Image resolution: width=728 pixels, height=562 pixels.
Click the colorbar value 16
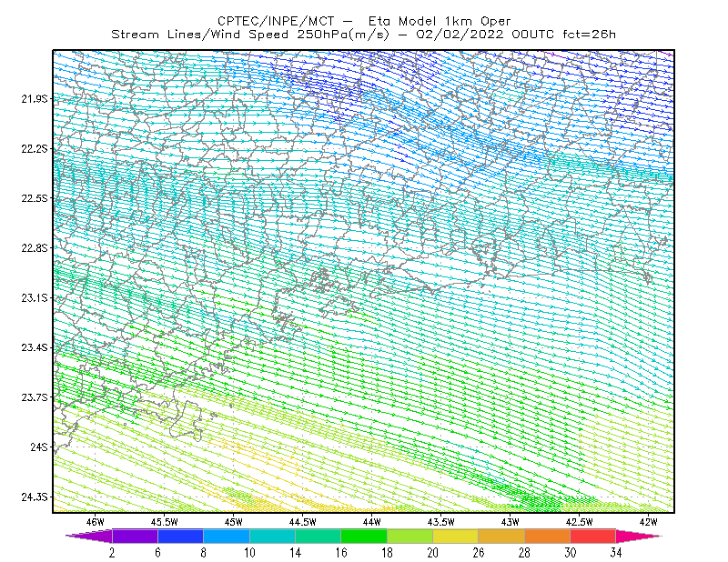tap(341, 553)
